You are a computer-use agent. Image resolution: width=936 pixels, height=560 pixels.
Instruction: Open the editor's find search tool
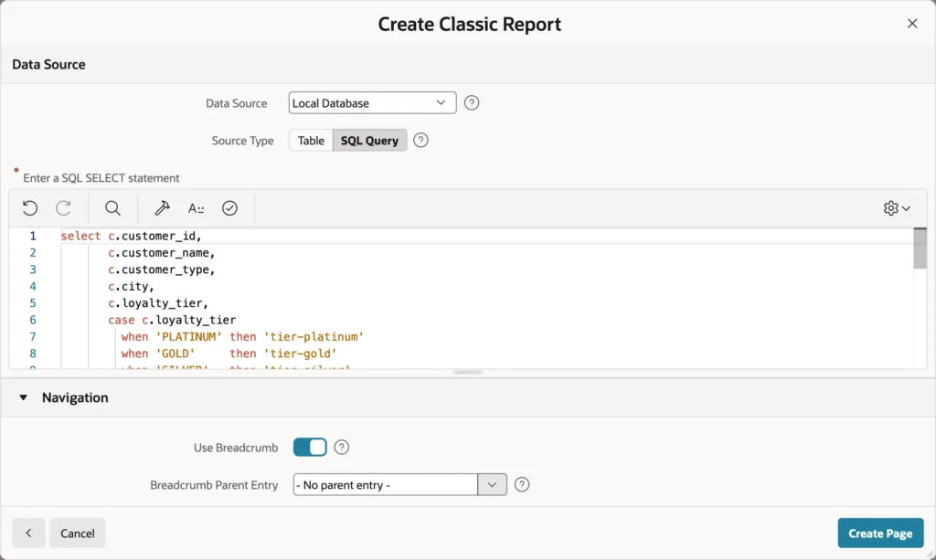pyautogui.click(x=112, y=208)
